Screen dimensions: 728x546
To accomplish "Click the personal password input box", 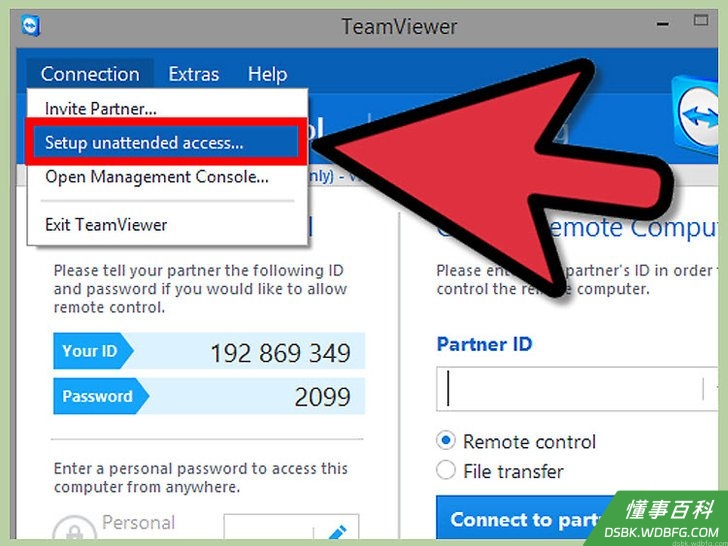I will pyautogui.click(x=268, y=529).
